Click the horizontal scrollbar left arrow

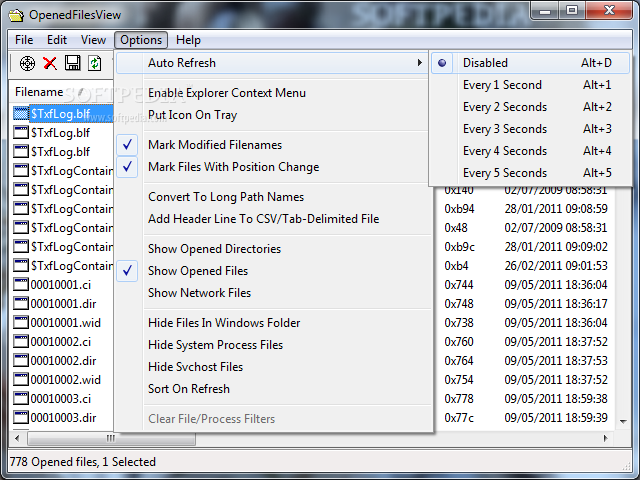pos(17,438)
